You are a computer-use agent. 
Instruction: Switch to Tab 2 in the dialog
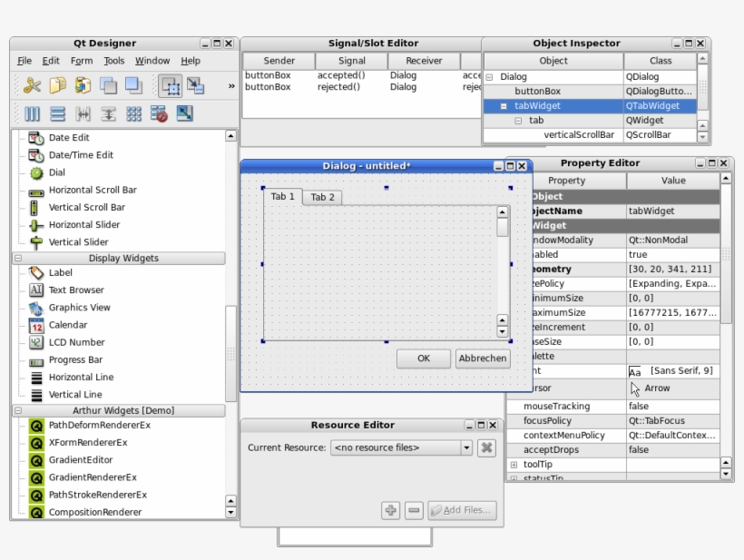pyautogui.click(x=322, y=196)
